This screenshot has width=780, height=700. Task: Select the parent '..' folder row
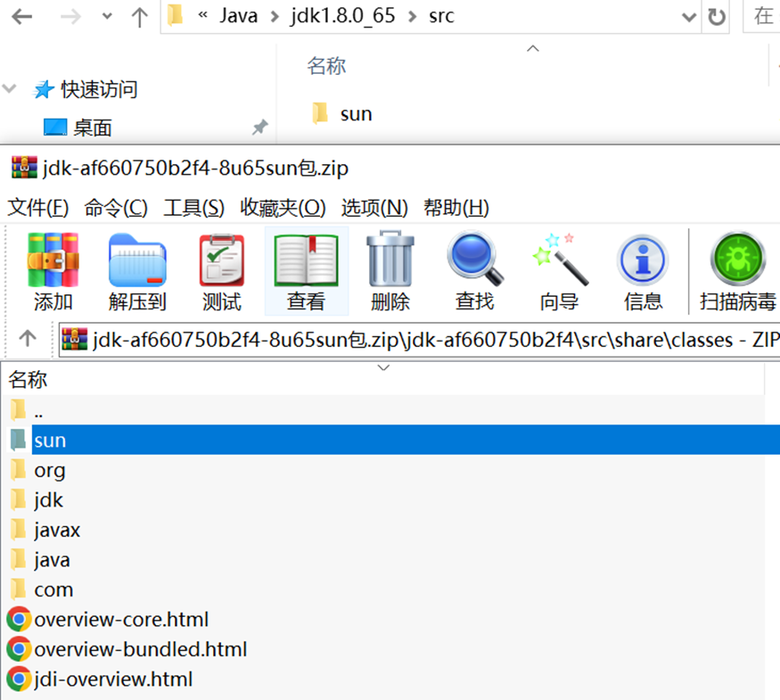click(383, 411)
